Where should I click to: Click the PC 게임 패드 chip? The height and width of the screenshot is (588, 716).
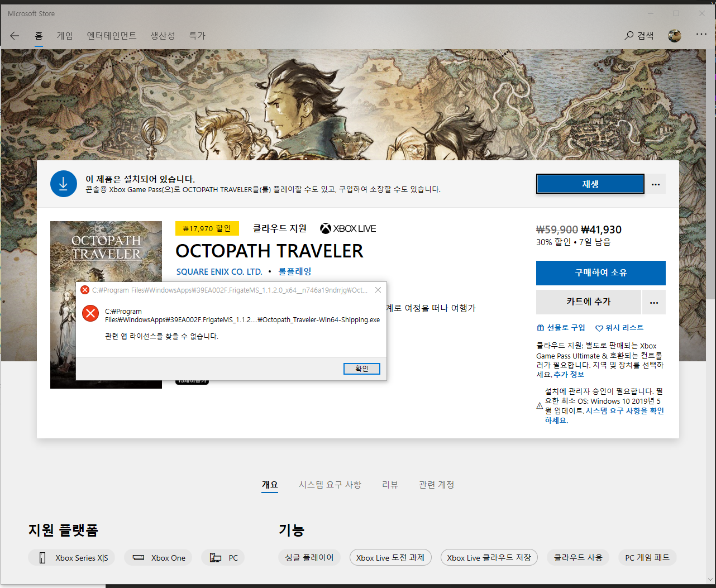(x=647, y=558)
